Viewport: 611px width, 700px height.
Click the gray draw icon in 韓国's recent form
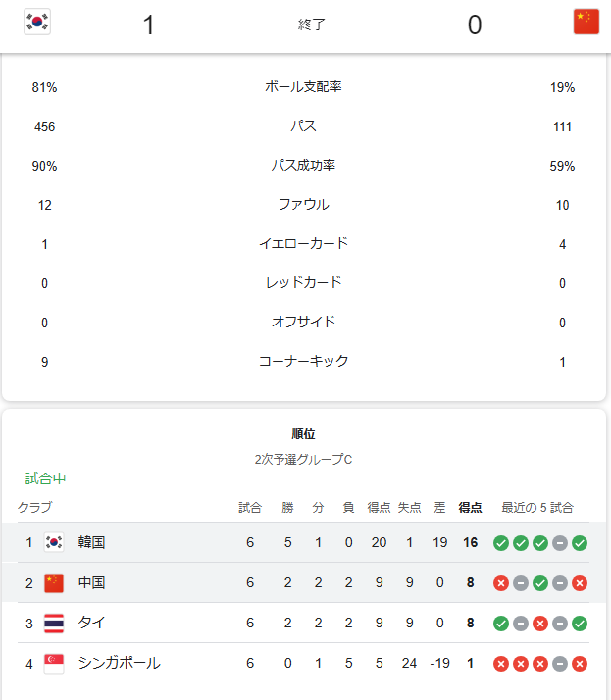pos(560,543)
